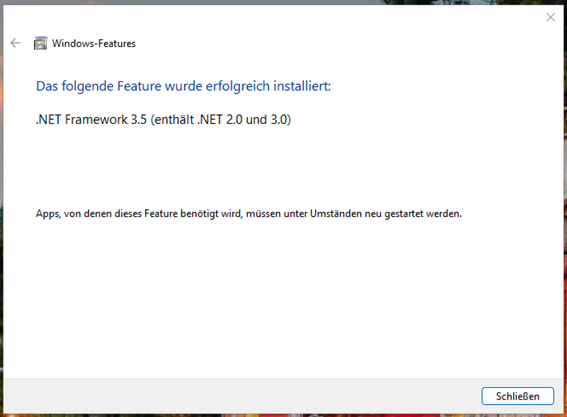Click the Windows-Features title icon
The image size is (567, 417).
[x=40, y=43]
